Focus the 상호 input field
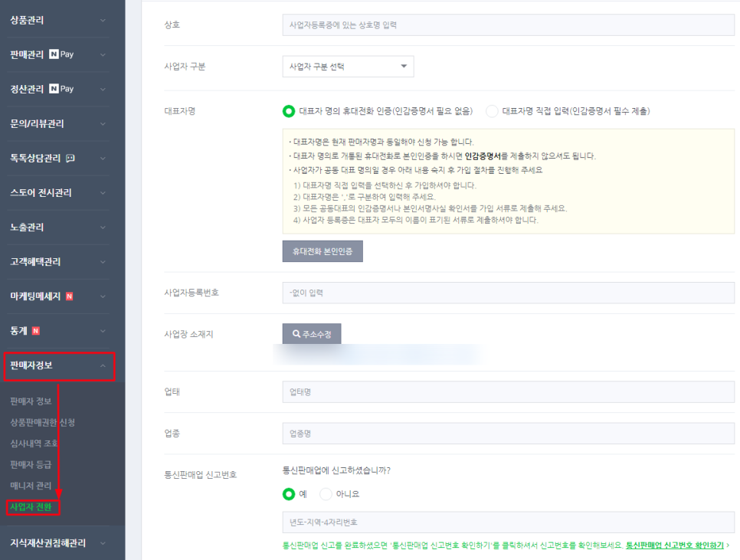 pyautogui.click(x=509, y=25)
